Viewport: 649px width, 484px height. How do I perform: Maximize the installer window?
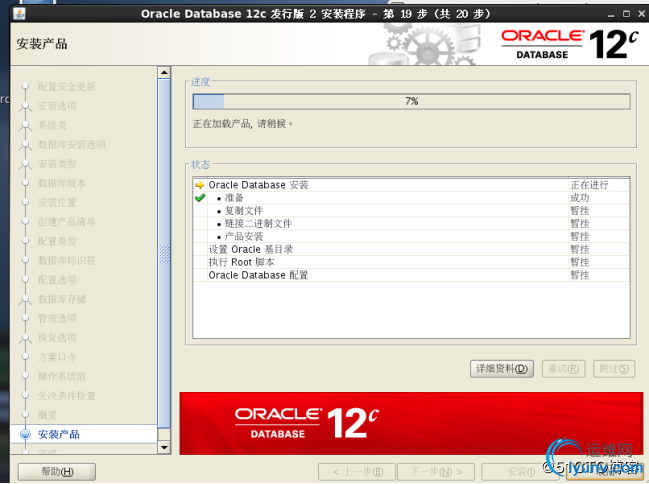click(627, 14)
